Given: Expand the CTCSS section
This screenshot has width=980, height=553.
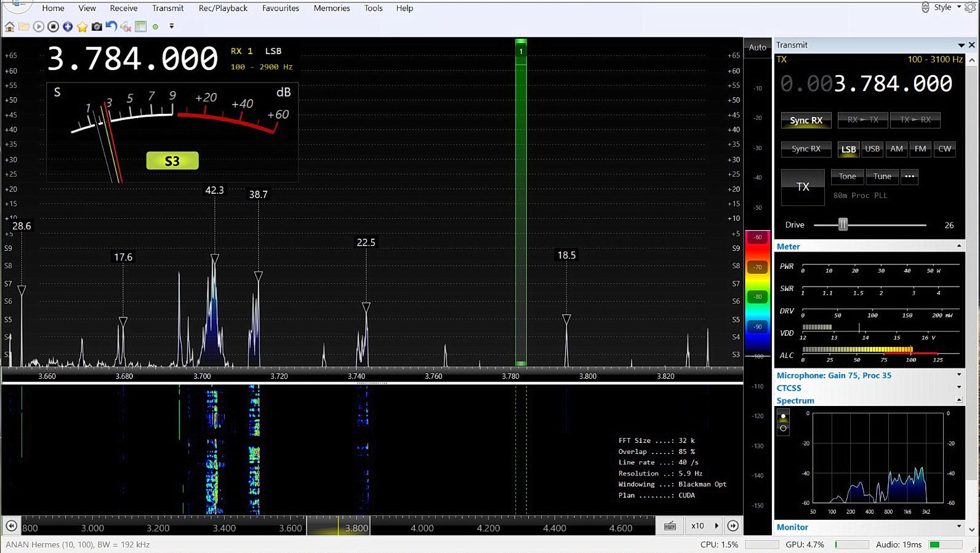Looking at the screenshot, I should [x=958, y=388].
